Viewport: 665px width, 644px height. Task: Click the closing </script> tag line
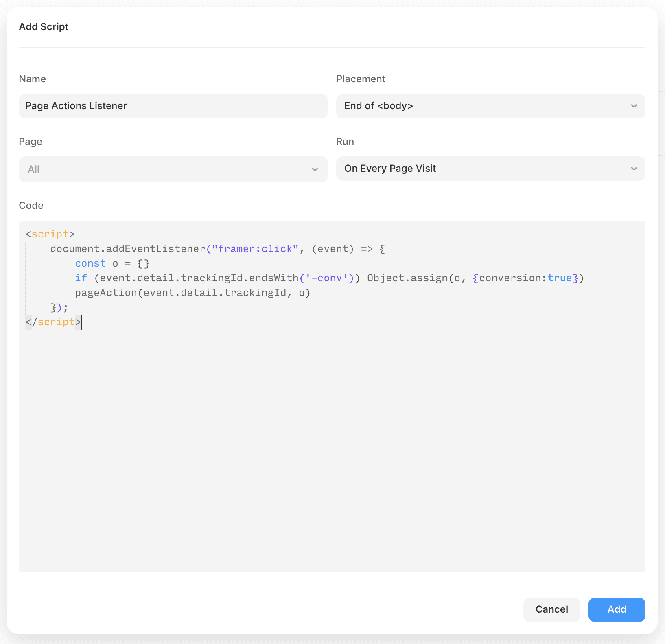click(53, 322)
